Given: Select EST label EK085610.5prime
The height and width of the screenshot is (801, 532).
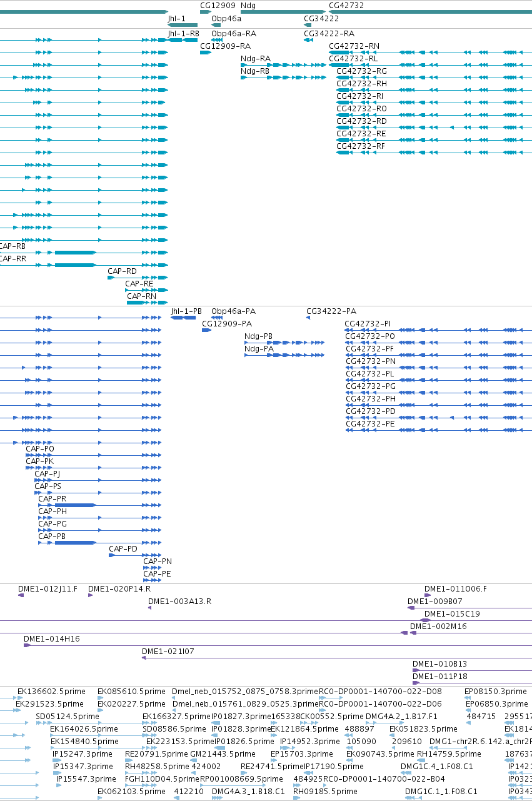Looking at the screenshot, I should [x=131, y=691].
